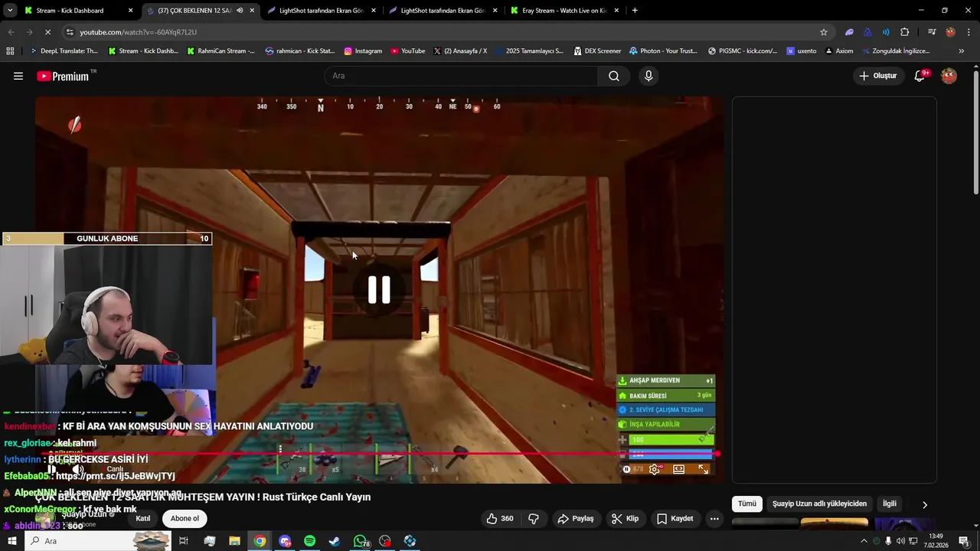Open File Explorer from the taskbar
The height and width of the screenshot is (551, 980).
(234, 541)
